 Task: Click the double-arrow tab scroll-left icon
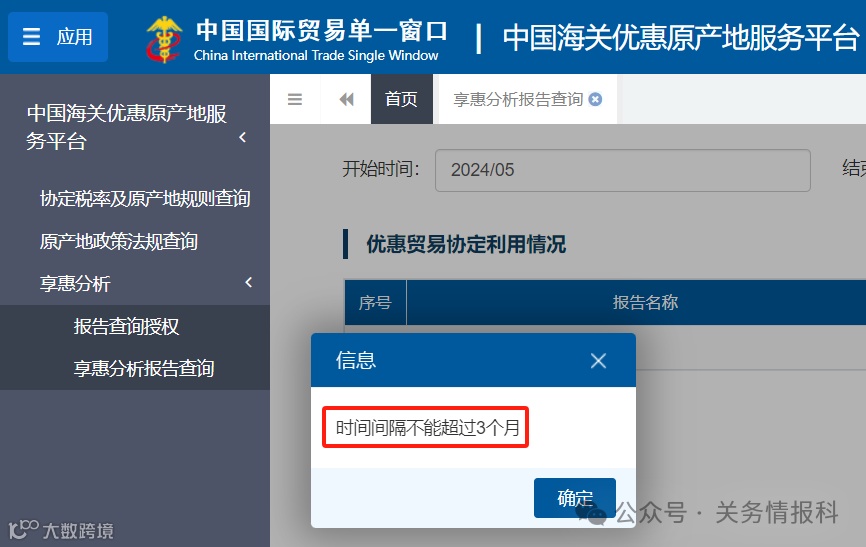pyautogui.click(x=346, y=99)
